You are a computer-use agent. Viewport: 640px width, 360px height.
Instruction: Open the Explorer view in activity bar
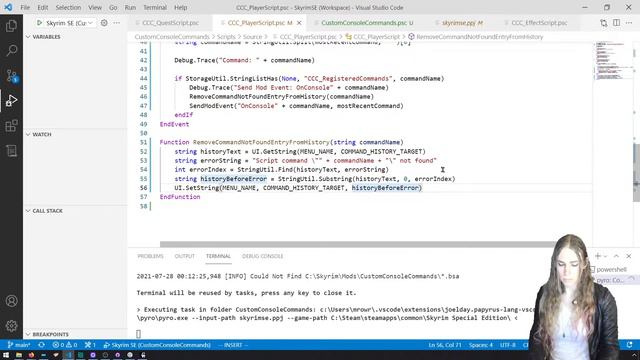[11, 26]
